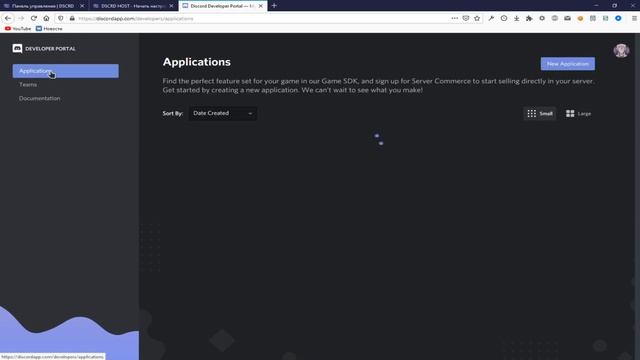Open a new browser tab
The height and width of the screenshot is (360, 640).
274,6
